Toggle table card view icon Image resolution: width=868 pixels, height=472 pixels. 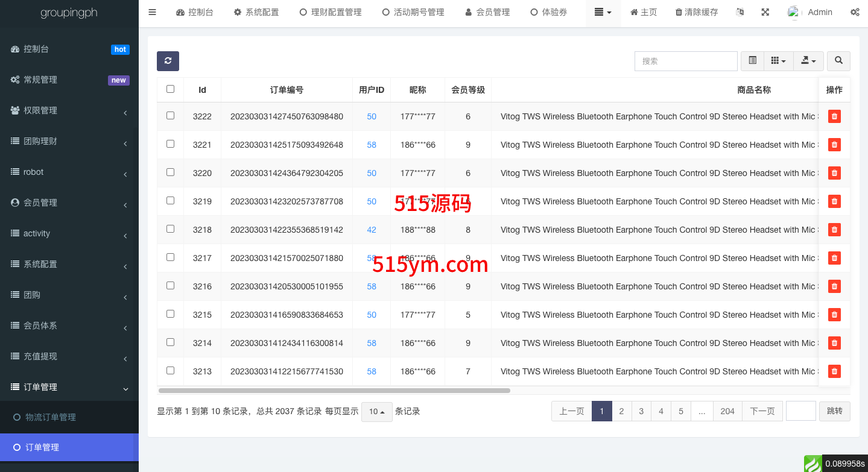752,61
